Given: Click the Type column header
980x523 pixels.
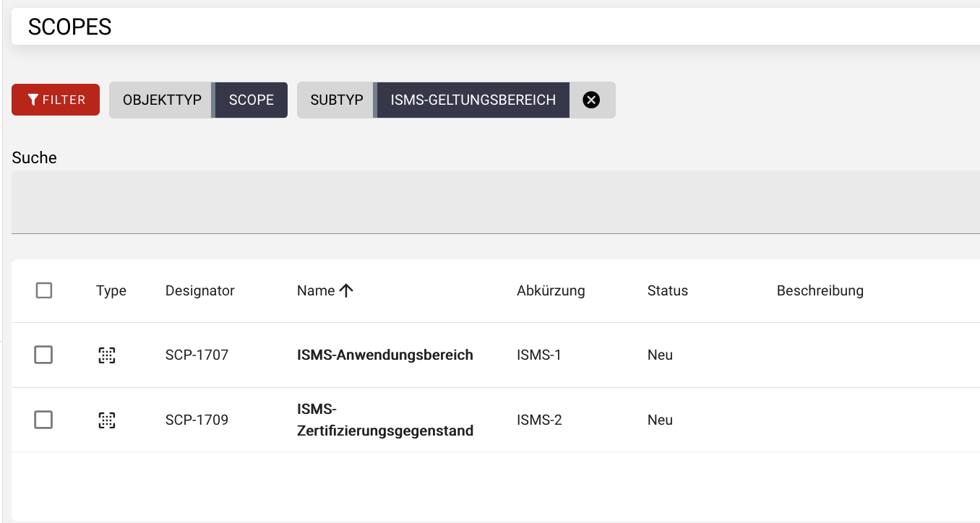Looking at the screenshot, I should pyautogui.click(x=111, y=290).
